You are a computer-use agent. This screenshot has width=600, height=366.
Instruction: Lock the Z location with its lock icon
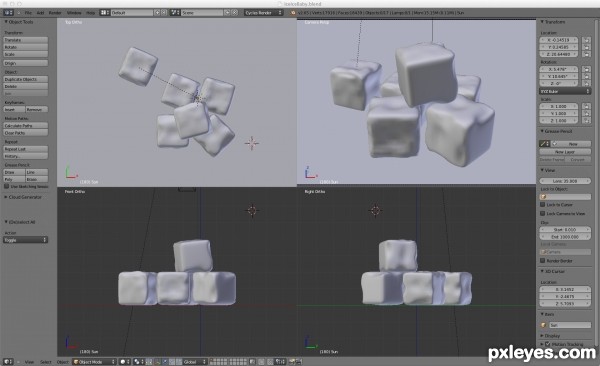tap(586, 54)
